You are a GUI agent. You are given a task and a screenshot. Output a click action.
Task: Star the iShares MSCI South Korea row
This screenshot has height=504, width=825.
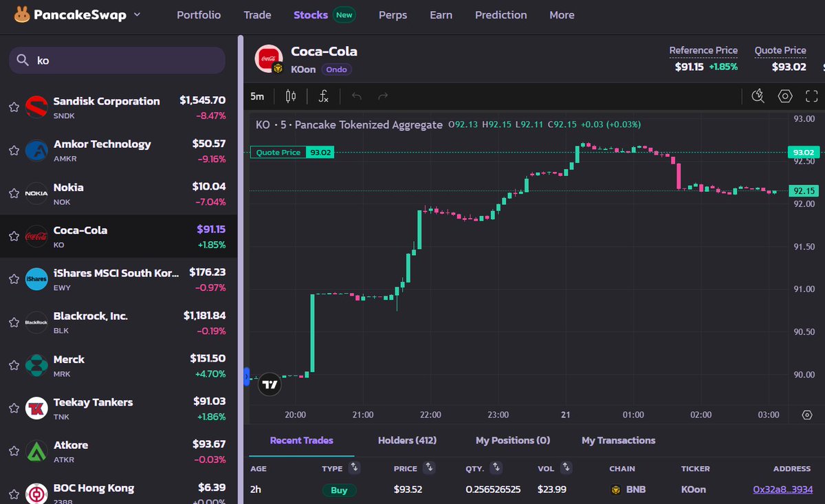(x=14, y=279)
